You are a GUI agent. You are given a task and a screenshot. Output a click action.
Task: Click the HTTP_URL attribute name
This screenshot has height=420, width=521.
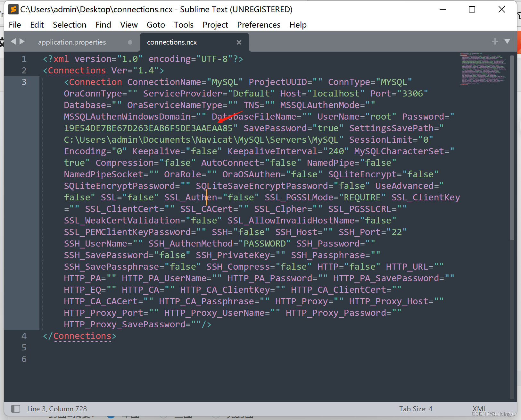[407, 267]
